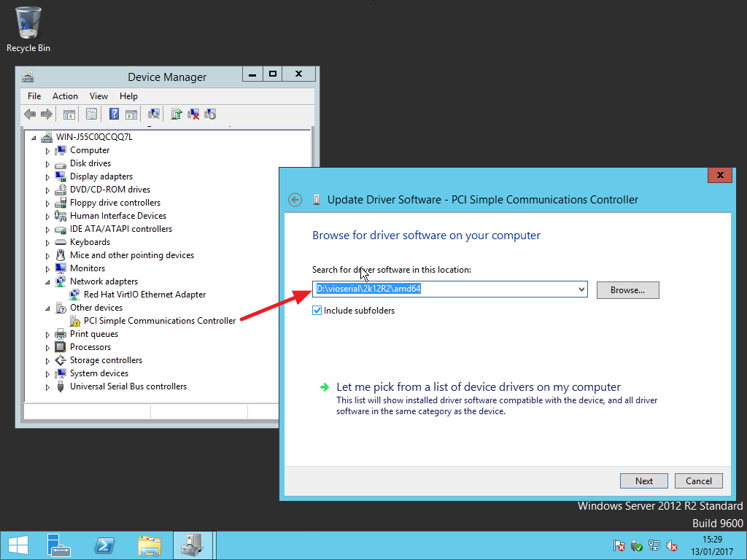Expand the Display adapters node

click(47, 176)
